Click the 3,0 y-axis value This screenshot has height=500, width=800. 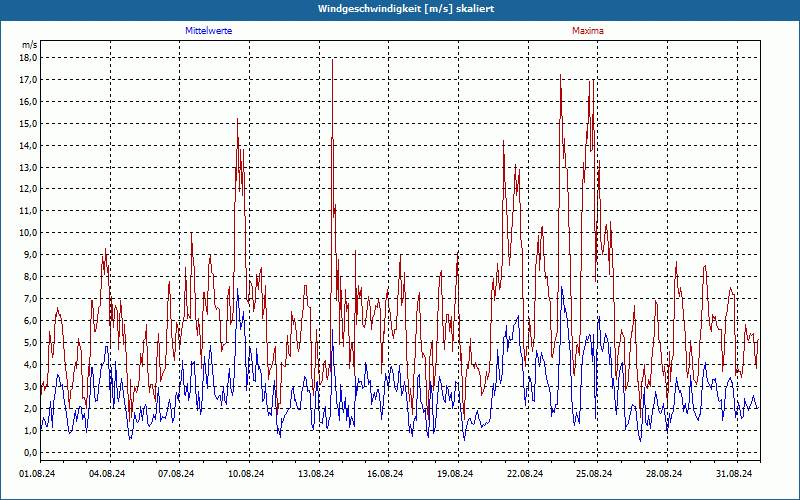click(31, 386)
